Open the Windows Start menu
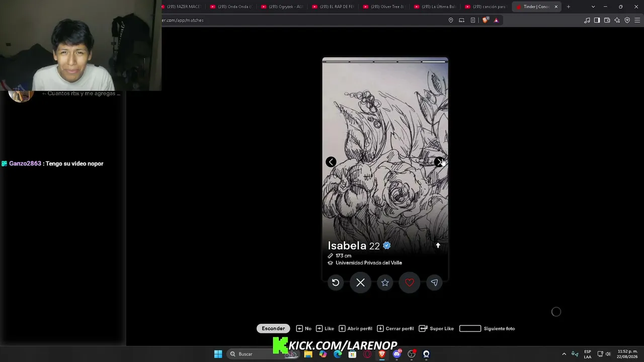 click(218, 354)
